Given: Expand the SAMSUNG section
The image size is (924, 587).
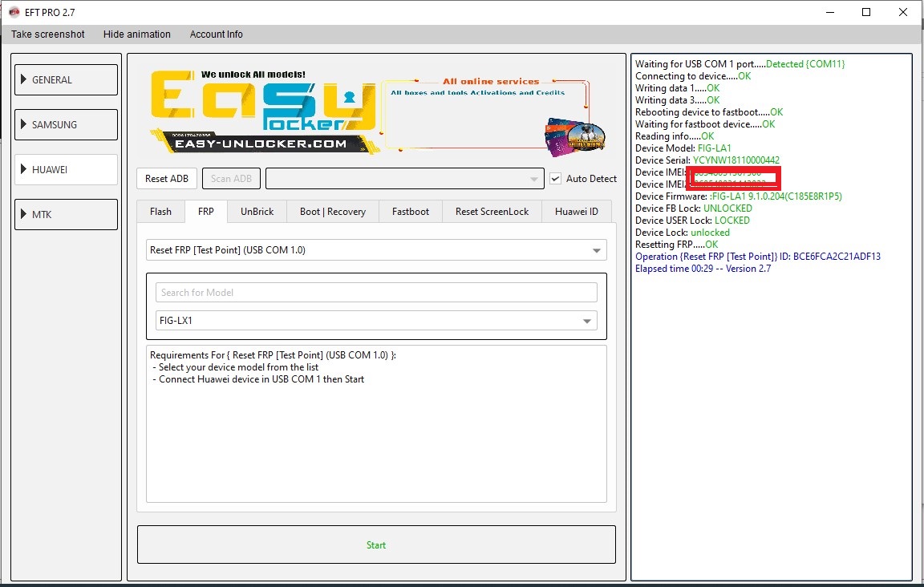Looking at the screenshot, I should point(66,124).
